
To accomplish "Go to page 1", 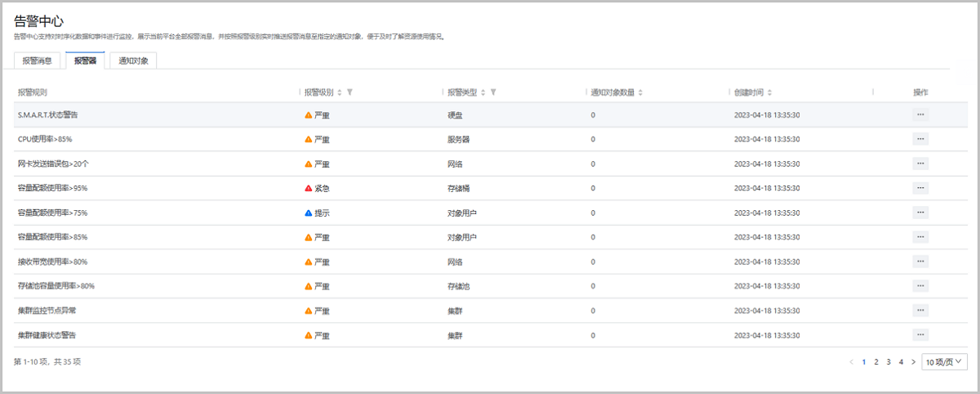I will click(864, 361).
